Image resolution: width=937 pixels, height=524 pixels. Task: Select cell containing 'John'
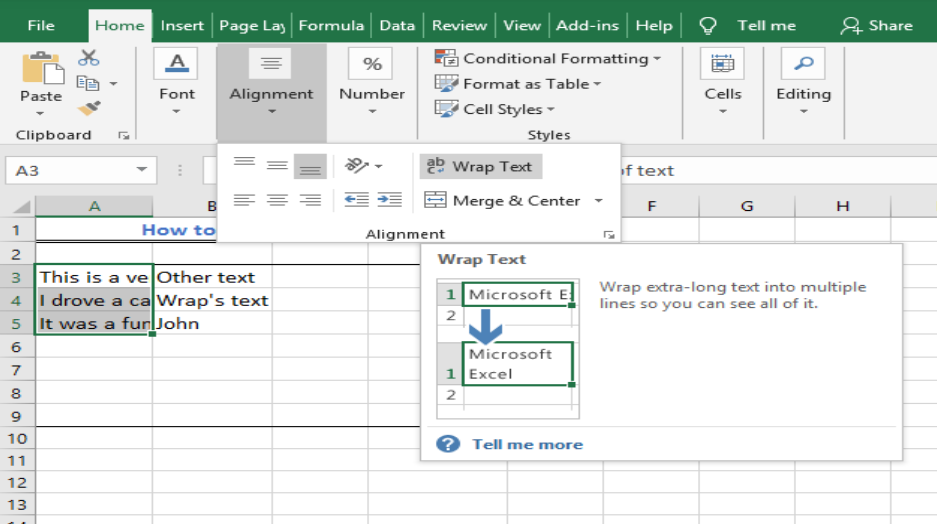pos(212,324)
